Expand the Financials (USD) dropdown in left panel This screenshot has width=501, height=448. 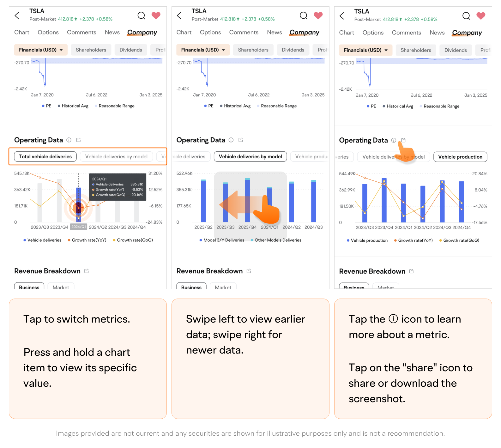click(41, 50)
